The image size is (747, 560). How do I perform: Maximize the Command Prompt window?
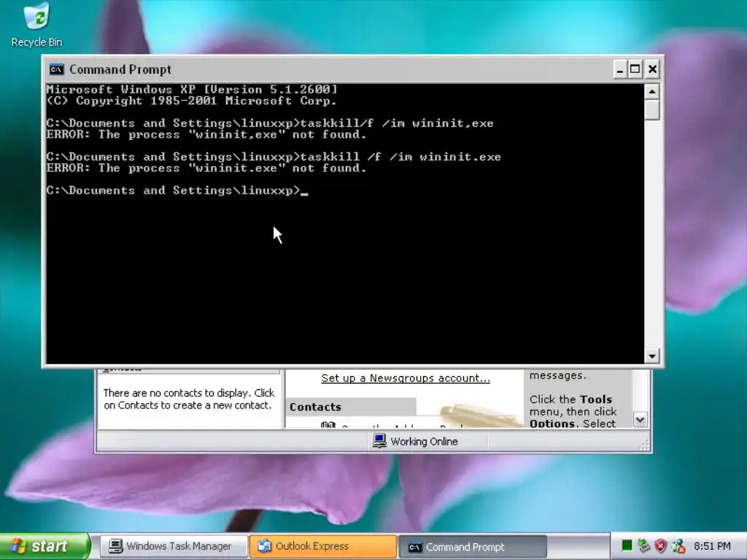635,69
